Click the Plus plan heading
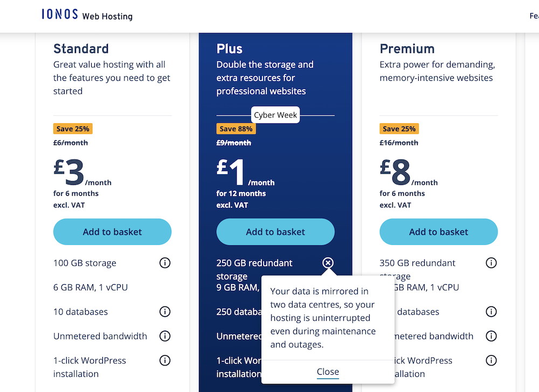The width and height of the screenshot is (539, 392). pyautogui.click(x=230, y=49)
